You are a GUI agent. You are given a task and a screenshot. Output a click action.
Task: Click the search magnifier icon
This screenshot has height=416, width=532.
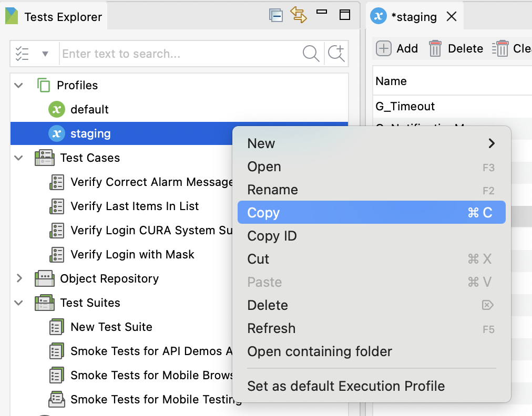coord(311,54)
